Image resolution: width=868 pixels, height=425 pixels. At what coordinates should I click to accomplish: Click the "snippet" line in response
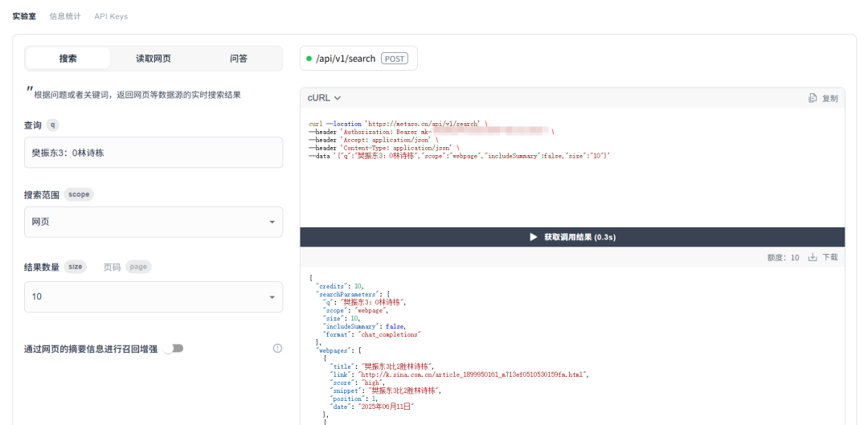(387, 390)
